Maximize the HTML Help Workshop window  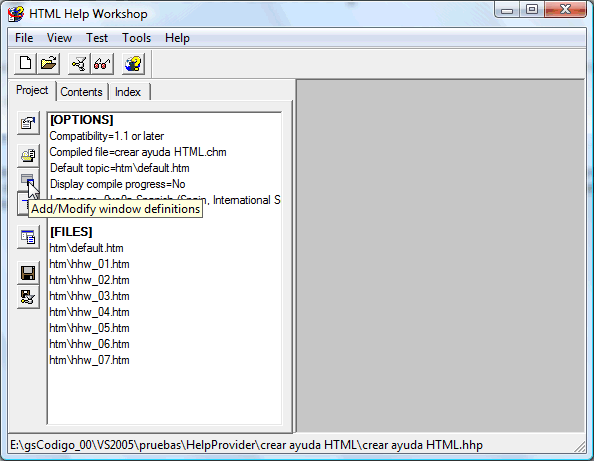531,10
